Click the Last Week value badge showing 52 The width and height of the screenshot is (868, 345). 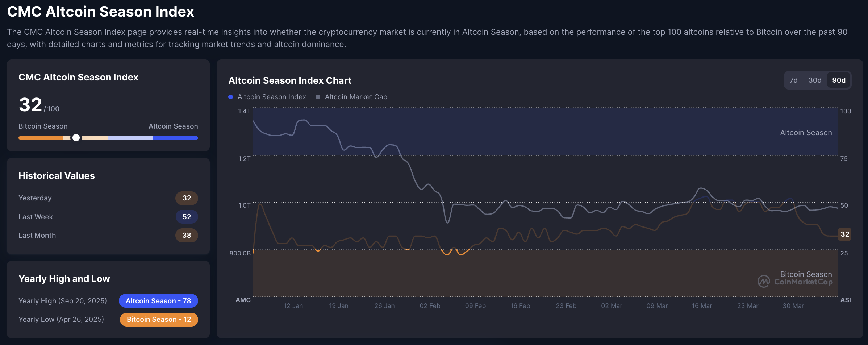[x=187, y=217]
